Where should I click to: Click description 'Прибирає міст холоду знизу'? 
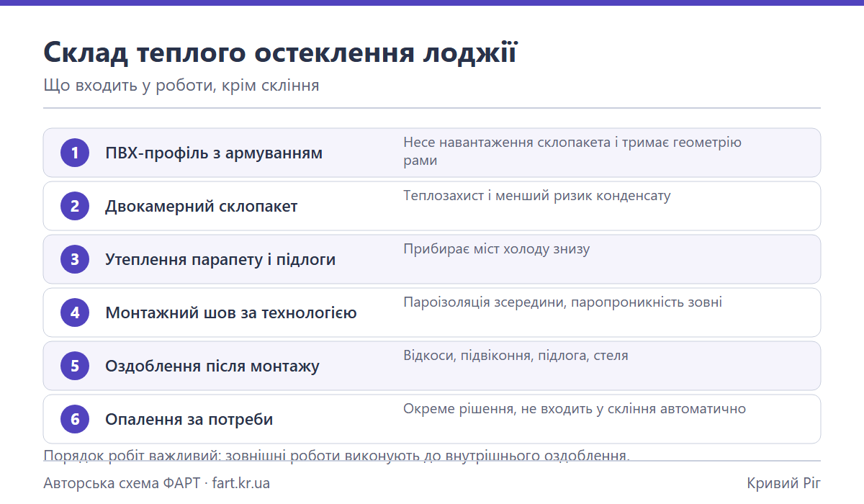coord(497,249)
